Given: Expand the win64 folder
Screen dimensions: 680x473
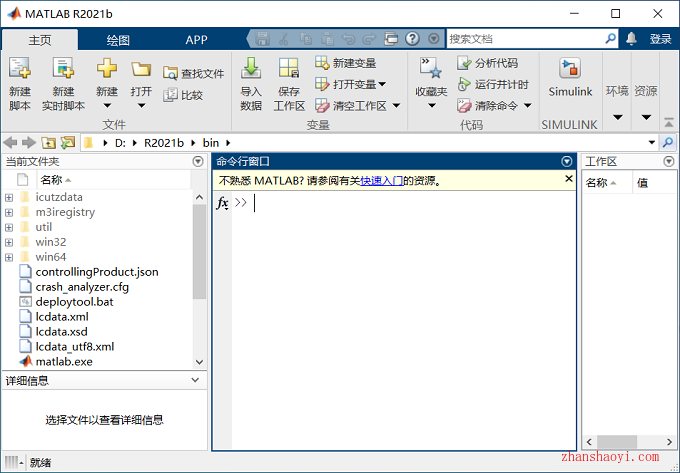Looking at the screenshot, I should [x=9, y=258].
